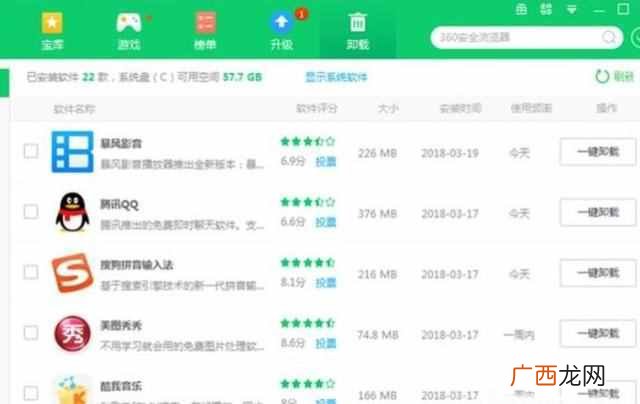Open the 卸载 trash can tab
Viewport: 640px width, 404px height.
pyautogui.click(x=358, y=31)
